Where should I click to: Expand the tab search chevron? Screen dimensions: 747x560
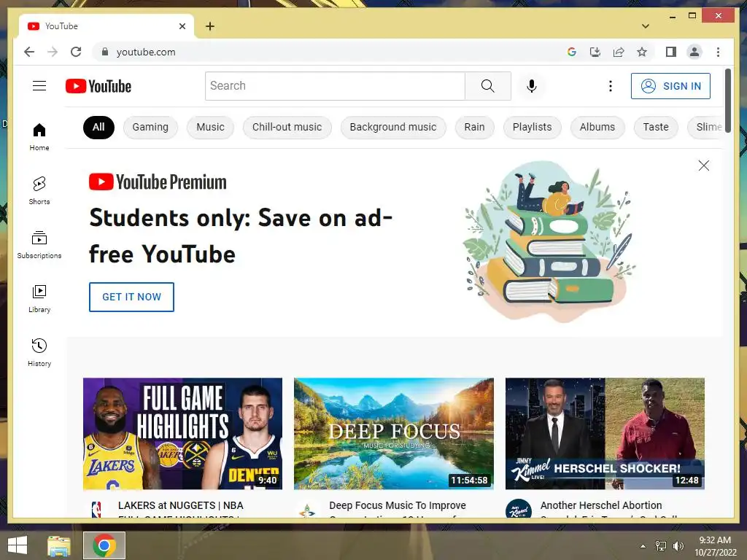[x=645, y=26]
